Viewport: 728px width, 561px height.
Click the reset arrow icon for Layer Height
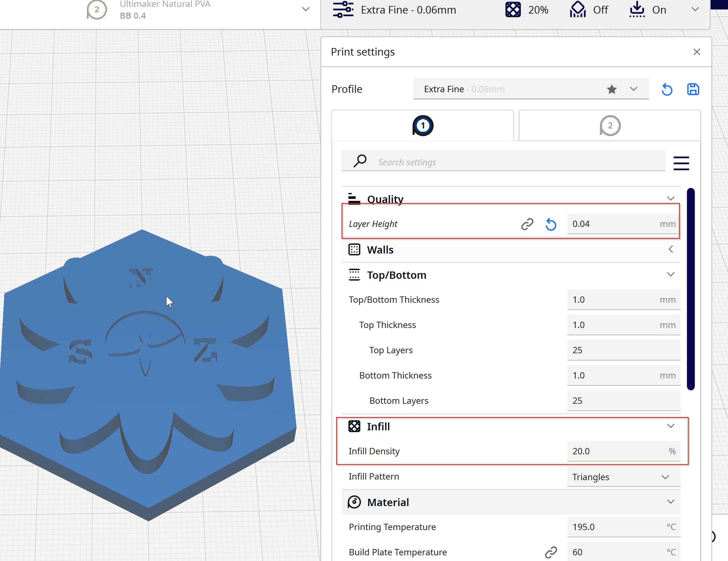coord(551,224)
